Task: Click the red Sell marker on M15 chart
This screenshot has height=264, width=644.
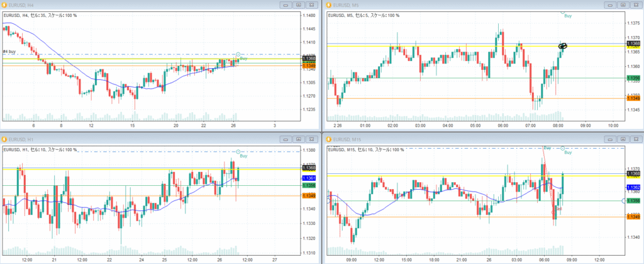Action: tap(558, 207)
